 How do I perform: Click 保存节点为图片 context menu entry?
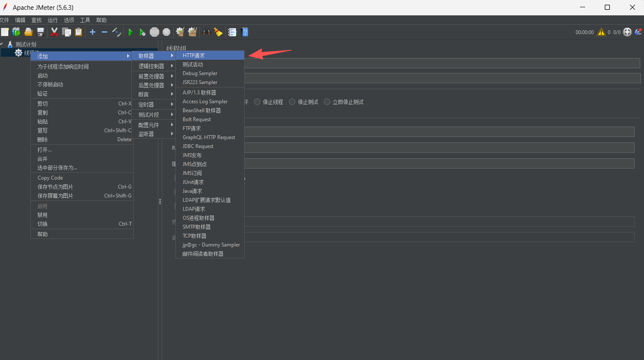(82, 187)
